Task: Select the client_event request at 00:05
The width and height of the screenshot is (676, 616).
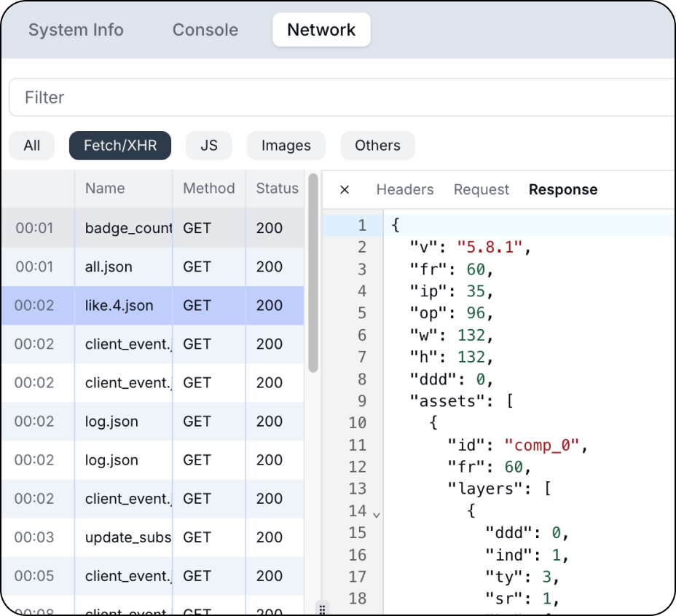Action: 153,577
